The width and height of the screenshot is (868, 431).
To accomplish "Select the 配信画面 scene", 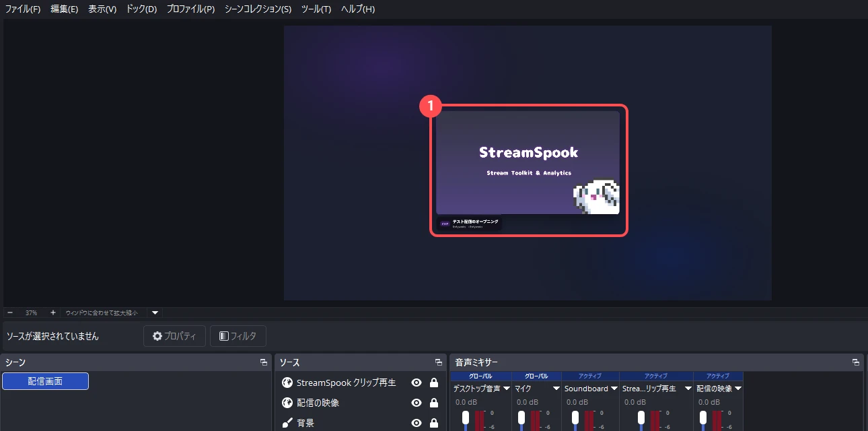I will point(45,381).
